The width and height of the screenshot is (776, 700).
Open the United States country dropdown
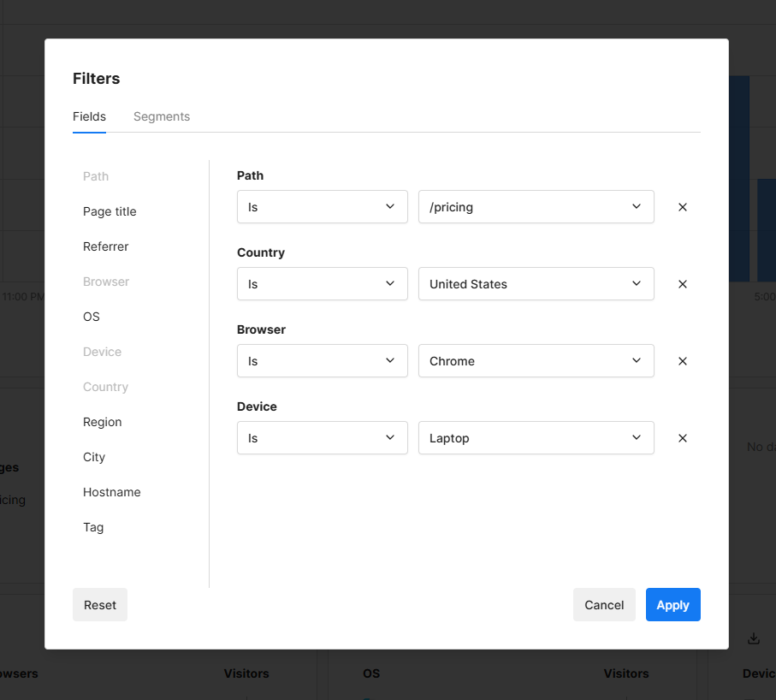(536, 284)
